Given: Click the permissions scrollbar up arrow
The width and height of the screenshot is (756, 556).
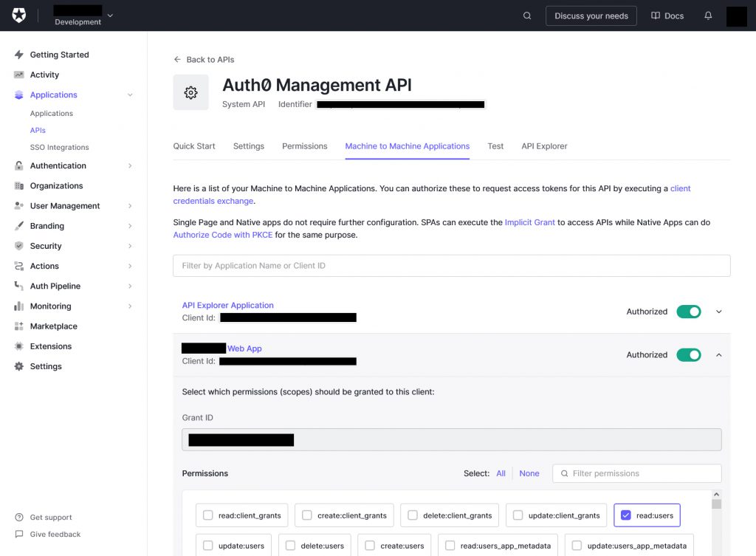Looking at the screenshot, I should point(716,494).
